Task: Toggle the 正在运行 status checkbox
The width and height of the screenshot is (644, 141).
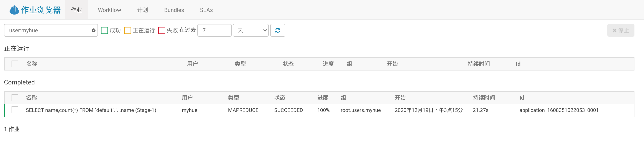Action: [128, 30]
